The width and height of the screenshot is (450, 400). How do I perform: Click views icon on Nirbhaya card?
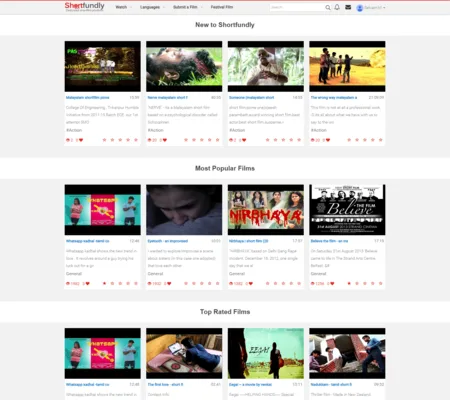pyautogui.click(x=231, y=284)
